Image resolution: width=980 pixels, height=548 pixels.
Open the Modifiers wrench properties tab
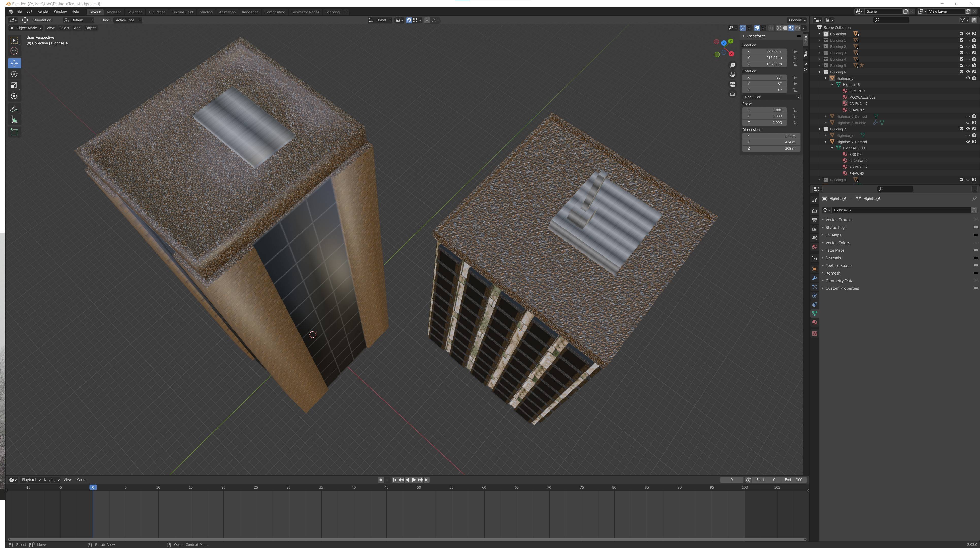pyautogui.click(x=815, y=278)
